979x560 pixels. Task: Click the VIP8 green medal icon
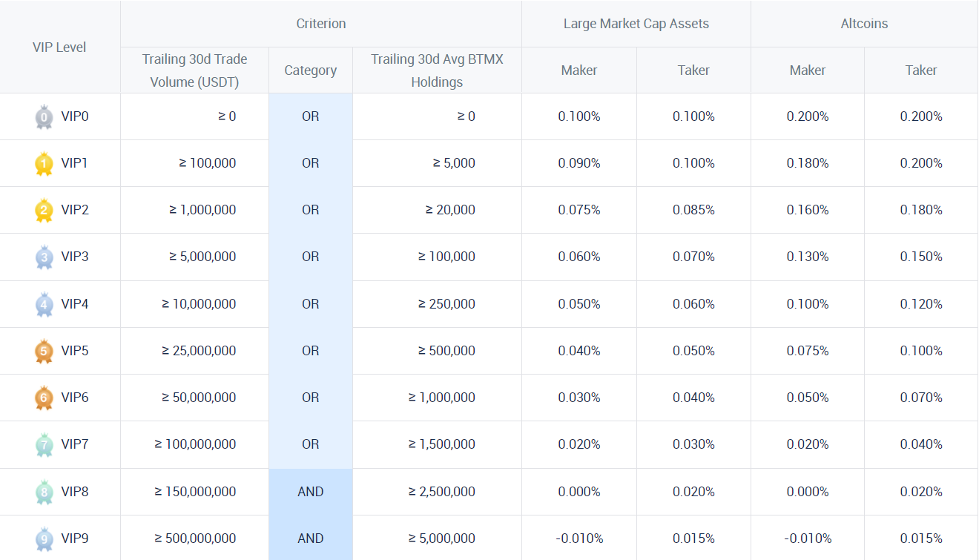(44, 493)
